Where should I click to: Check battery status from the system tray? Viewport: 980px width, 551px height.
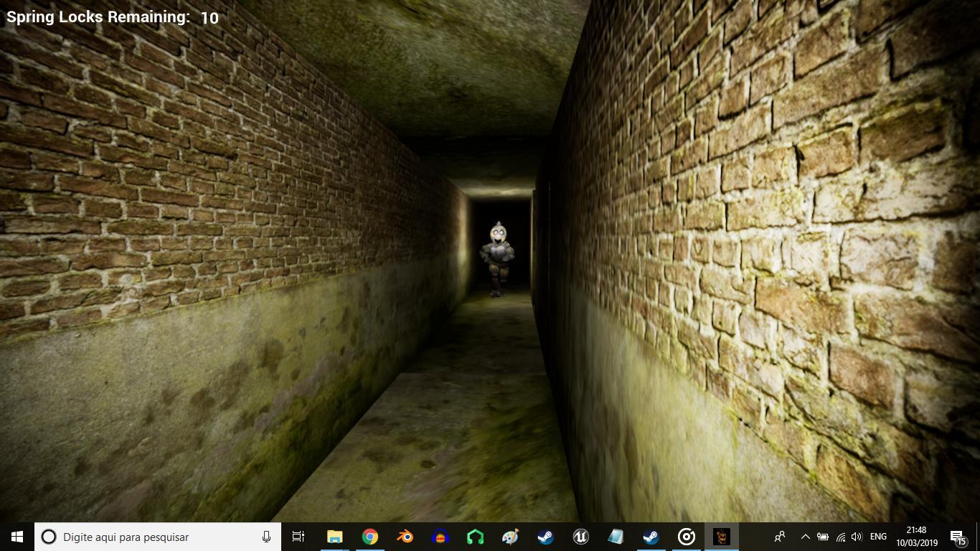pyautogui.click(x=824, y=536)
